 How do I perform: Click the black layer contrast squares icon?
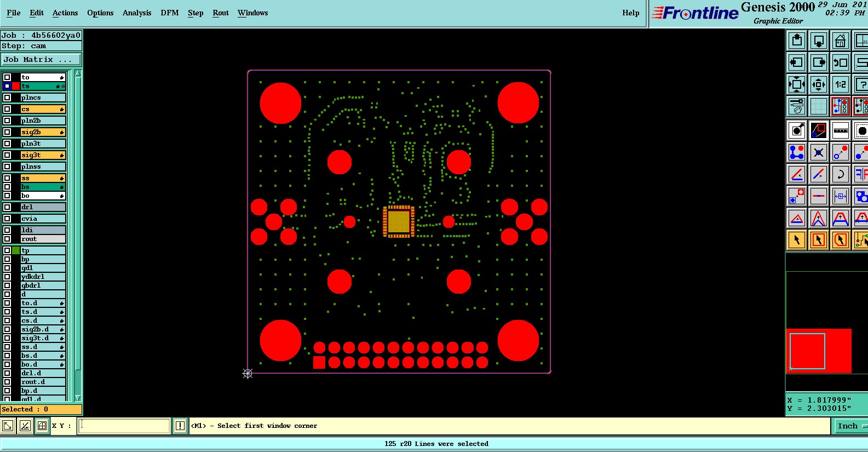point(819,130)
